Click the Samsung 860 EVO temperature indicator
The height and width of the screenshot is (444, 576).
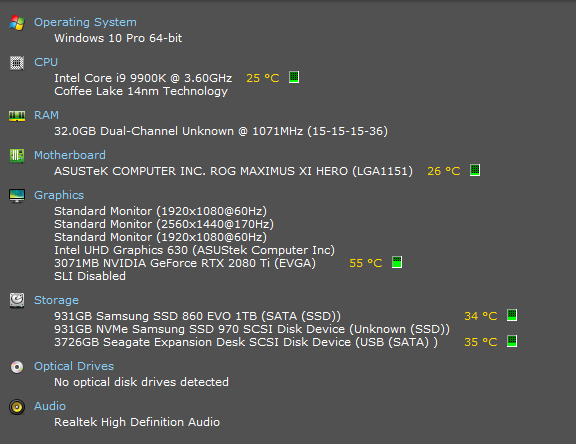coord(512,315)
